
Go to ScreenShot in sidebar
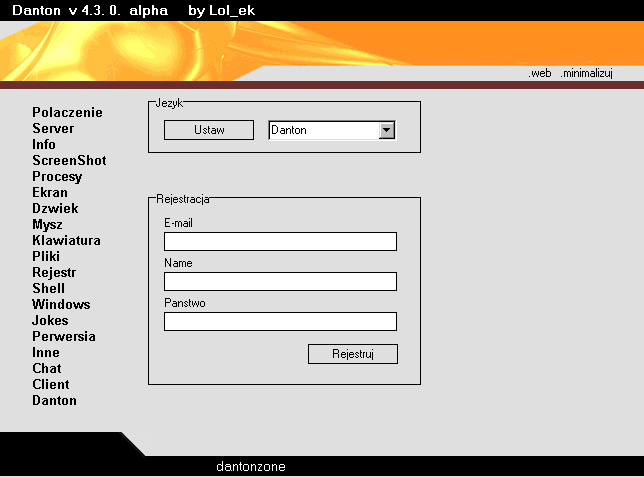click(69, 161)
